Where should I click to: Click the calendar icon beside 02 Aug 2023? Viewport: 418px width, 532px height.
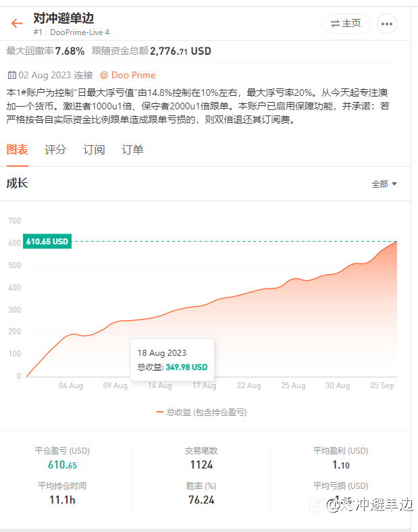click(x=12, y=75)
